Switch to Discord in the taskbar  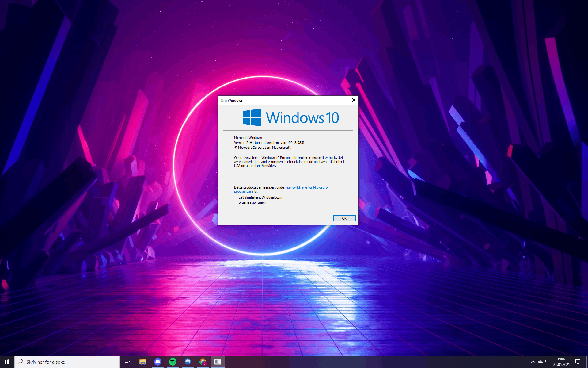pos(157,362)
